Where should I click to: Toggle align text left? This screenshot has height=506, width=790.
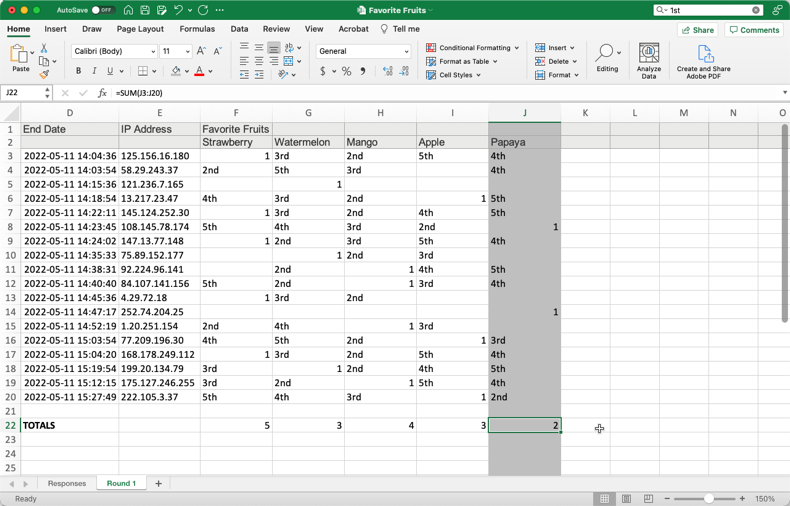244,61
